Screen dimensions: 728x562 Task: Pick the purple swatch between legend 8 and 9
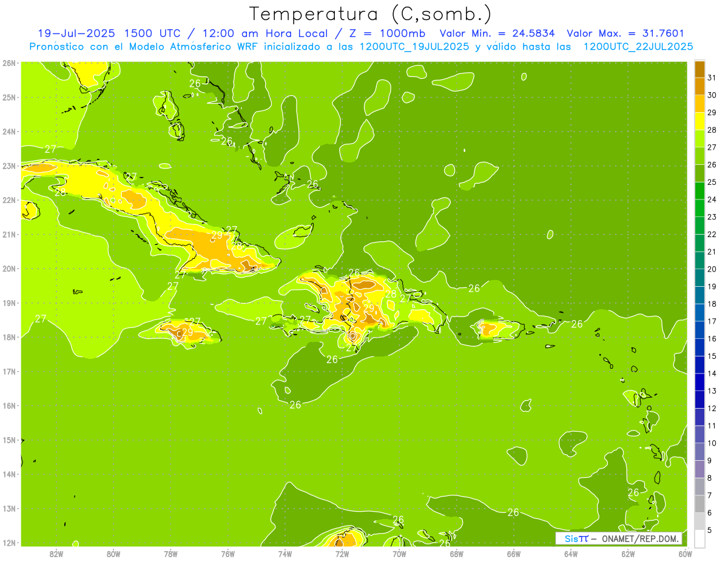[x=699, y=469]
